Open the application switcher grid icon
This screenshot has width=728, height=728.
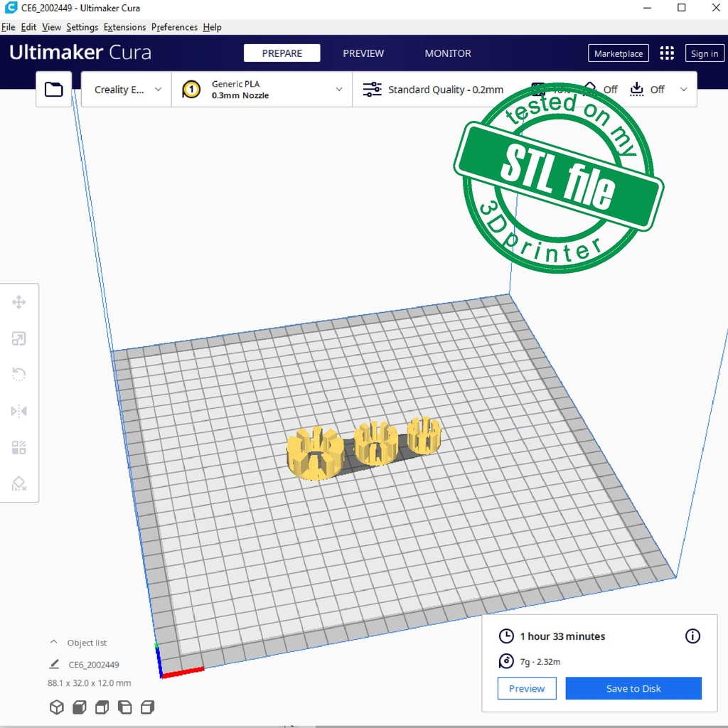667,53
